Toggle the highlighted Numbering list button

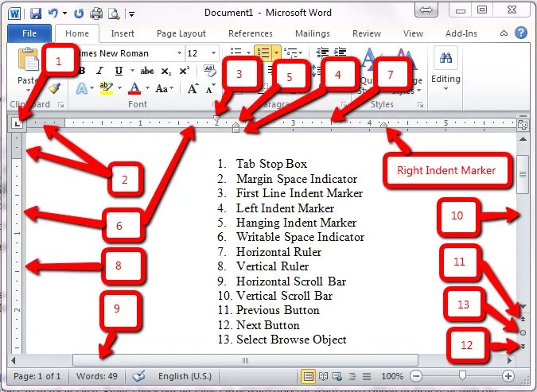pyautogui.click(x=263, y=52)
